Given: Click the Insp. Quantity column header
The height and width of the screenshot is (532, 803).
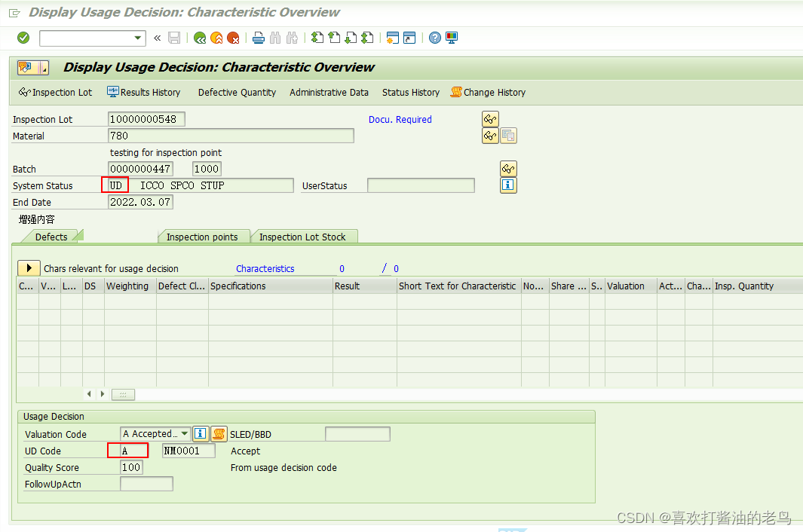Looking at the screenshot, I should [x=758, y=286].
